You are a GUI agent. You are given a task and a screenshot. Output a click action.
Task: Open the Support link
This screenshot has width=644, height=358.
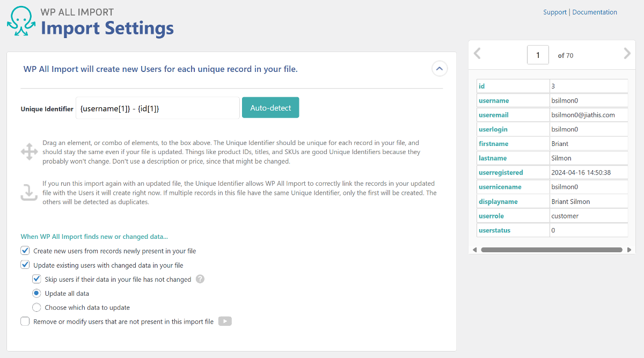[x=555, y=12]
